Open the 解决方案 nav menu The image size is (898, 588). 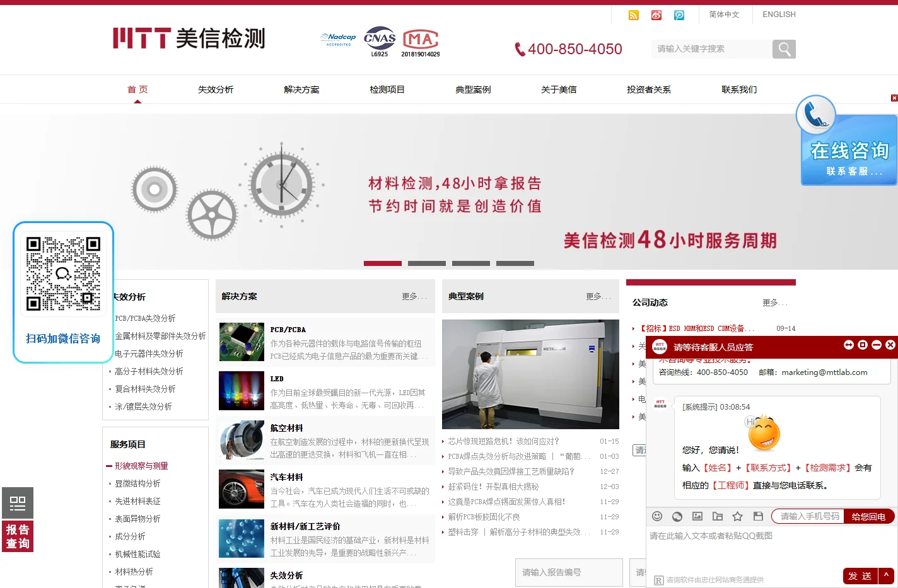click(x=301, y=89)
